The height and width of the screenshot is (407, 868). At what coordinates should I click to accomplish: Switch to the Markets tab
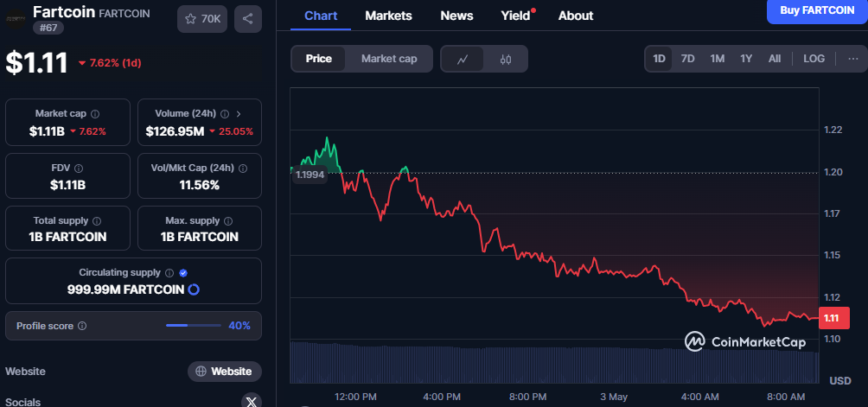point(388,16)
